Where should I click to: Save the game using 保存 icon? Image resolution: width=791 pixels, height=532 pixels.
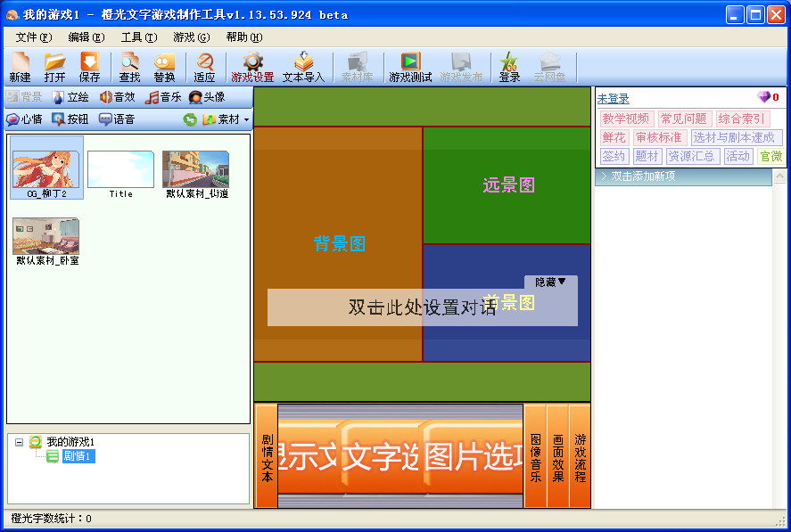tap(89, 68)
